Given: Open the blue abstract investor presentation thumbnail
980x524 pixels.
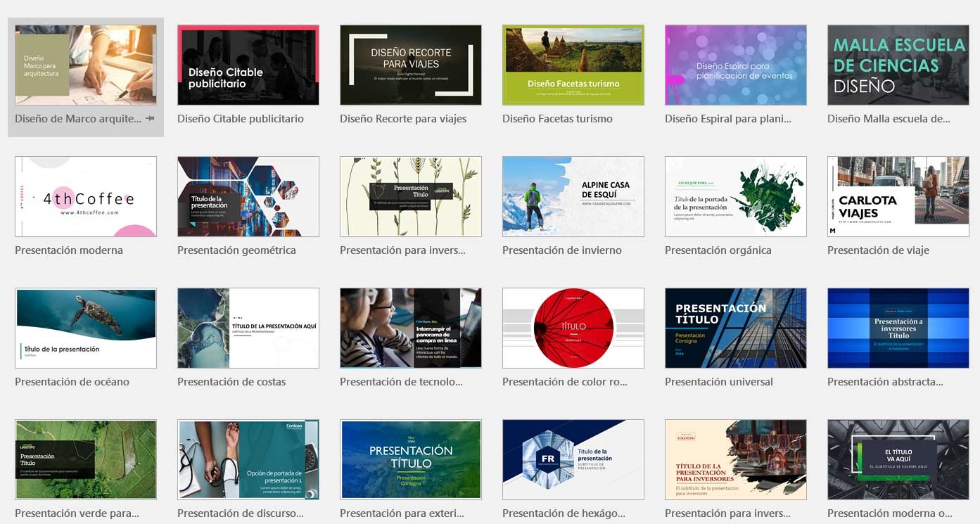Looking at the screenshot, I should click(x=898, y=328).
